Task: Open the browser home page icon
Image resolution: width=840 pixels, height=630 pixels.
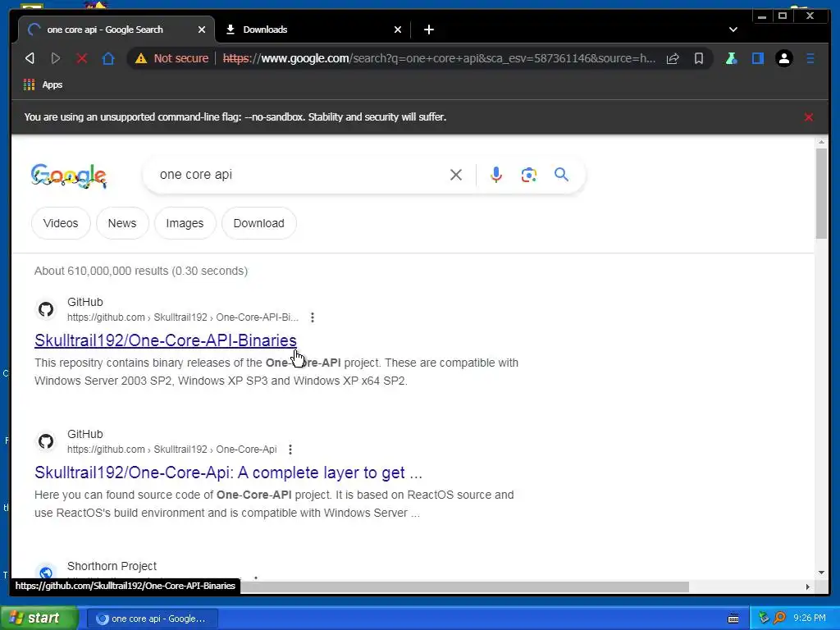Action: click(x=108, y=58)
